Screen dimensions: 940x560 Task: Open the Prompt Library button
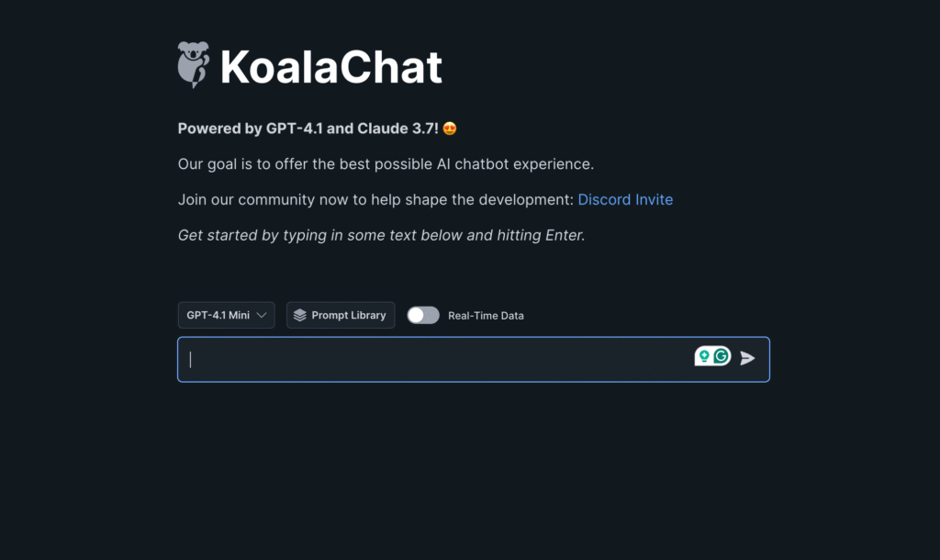coord(341,316)
